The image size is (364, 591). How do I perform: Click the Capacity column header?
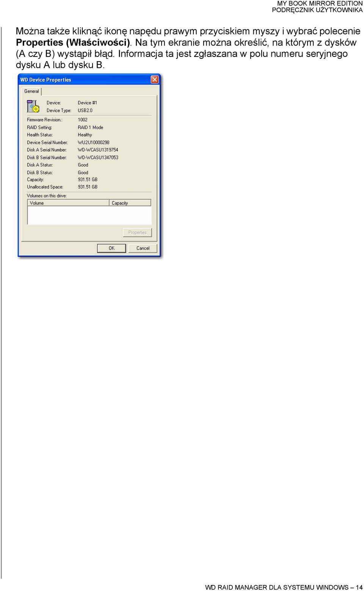[130, 203]
